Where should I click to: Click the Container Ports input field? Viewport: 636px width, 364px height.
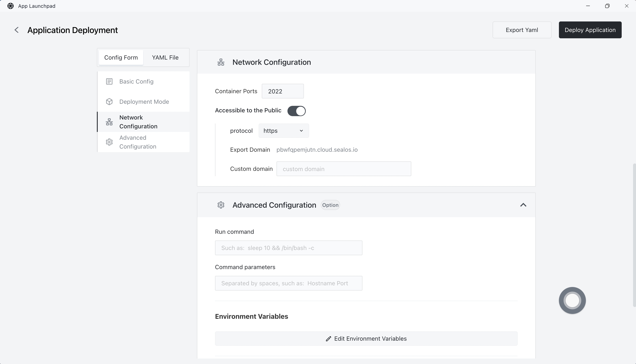(x=282, y=91)
